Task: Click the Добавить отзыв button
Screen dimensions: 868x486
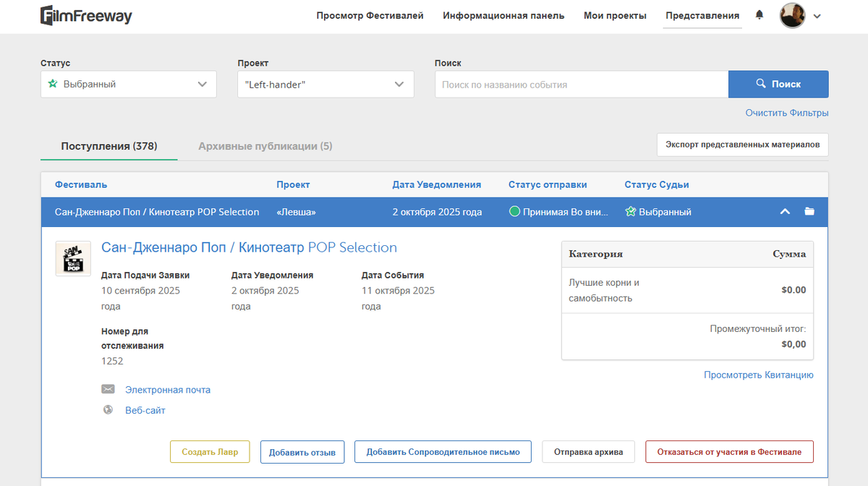Action: [x=302, y=452]
